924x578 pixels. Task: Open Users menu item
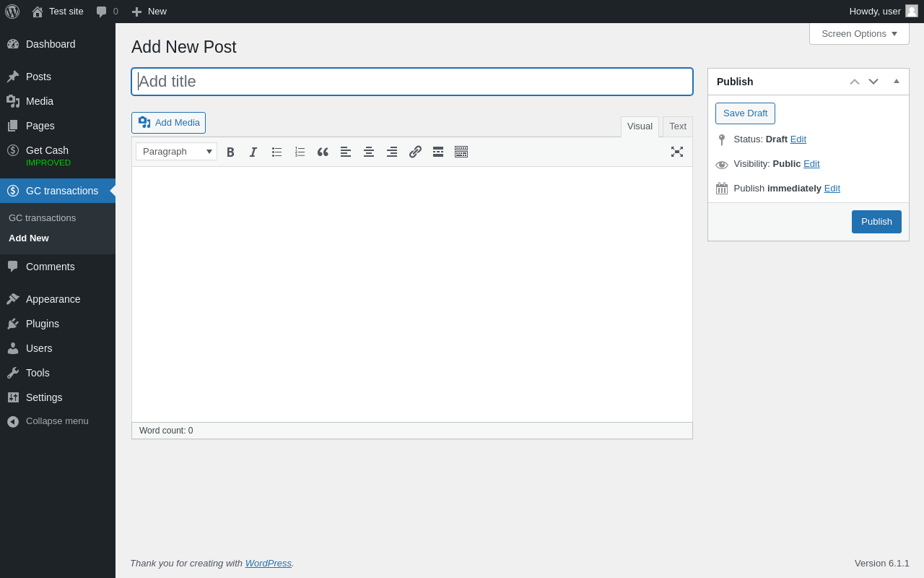58,348
